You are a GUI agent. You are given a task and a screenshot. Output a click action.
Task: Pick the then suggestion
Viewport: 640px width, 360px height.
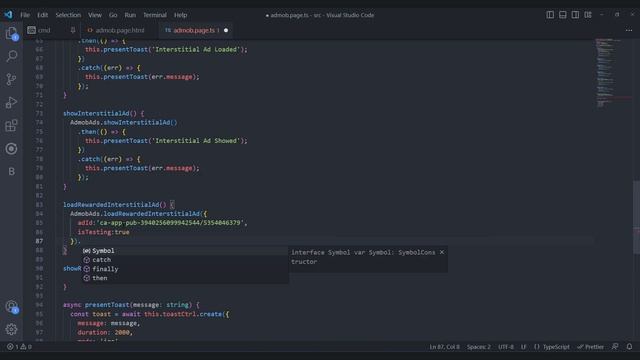pos(186,278)
